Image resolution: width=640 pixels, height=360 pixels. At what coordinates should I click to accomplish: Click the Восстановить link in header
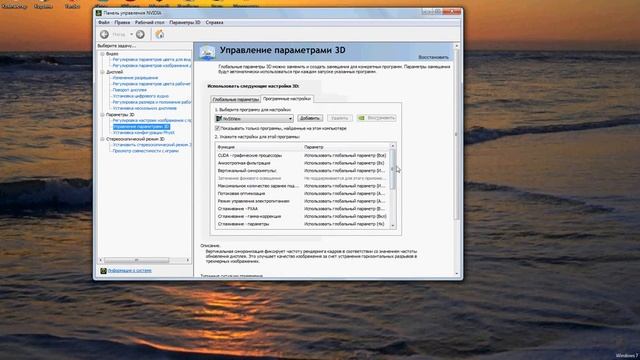[433, 57]
